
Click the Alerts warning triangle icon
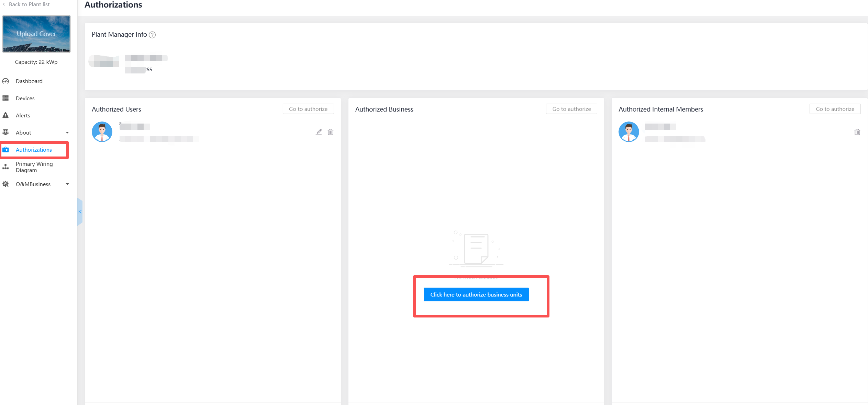tap(5, 115)
